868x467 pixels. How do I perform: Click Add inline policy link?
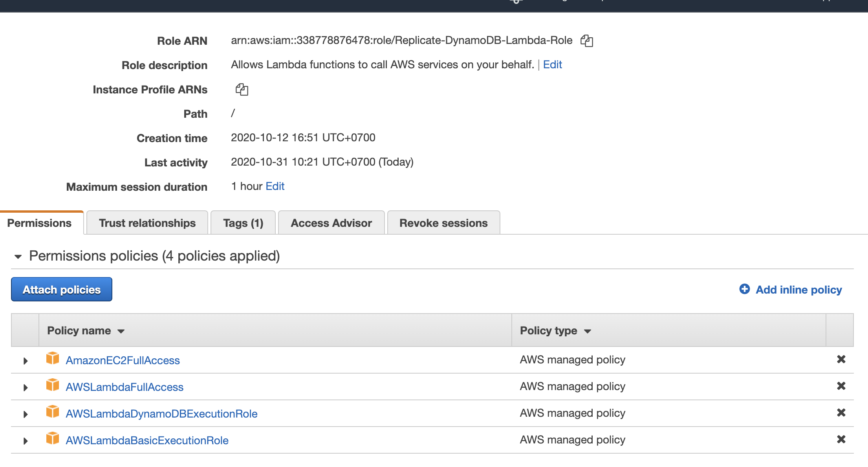click(798, 290)
